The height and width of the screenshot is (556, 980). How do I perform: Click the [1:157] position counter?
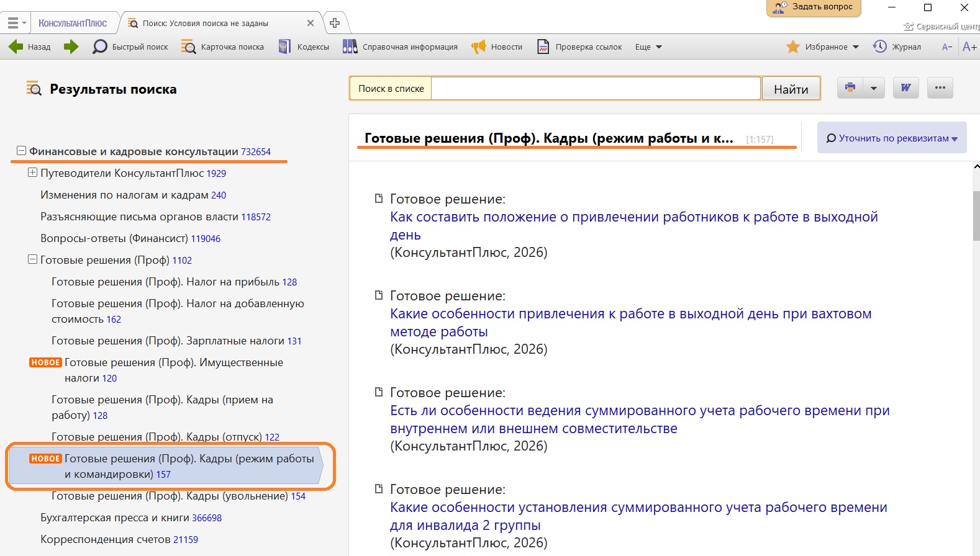(760, 140)
